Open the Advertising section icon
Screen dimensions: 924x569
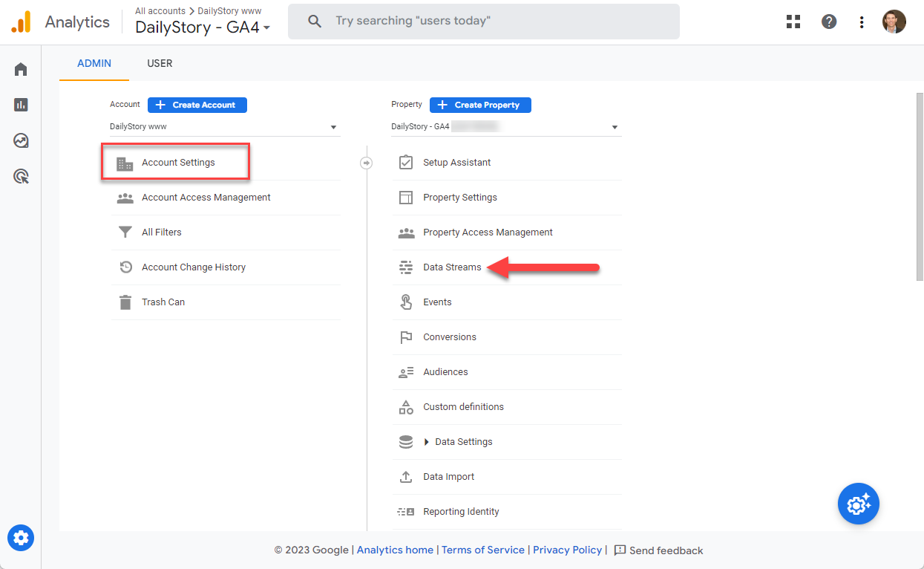click(x=20, y=176)
